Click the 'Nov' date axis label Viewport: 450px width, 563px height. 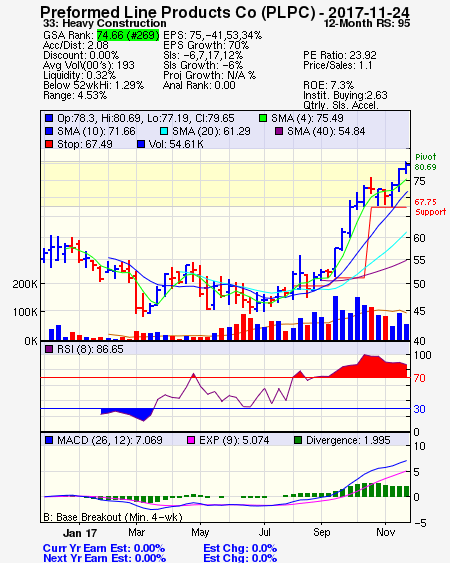385,532
